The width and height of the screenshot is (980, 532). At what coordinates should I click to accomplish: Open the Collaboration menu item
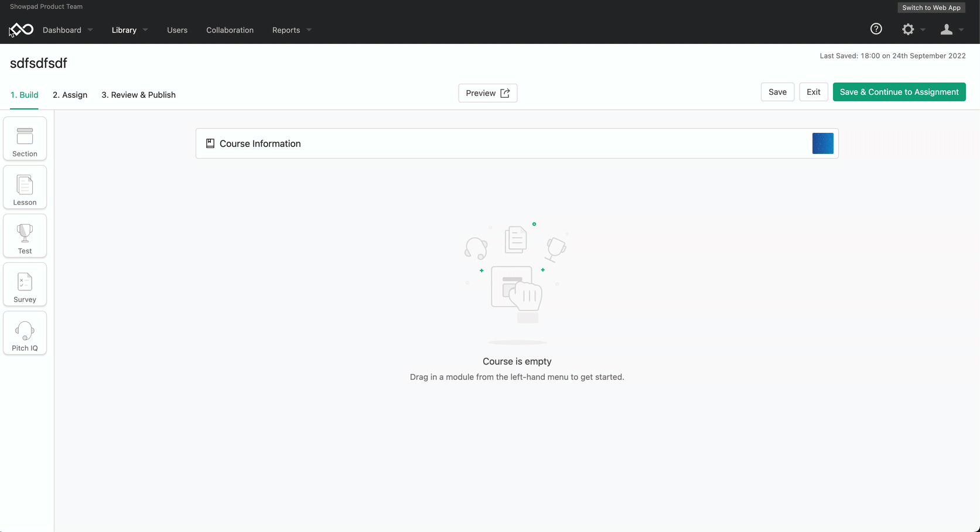click(x=230, y=30)
